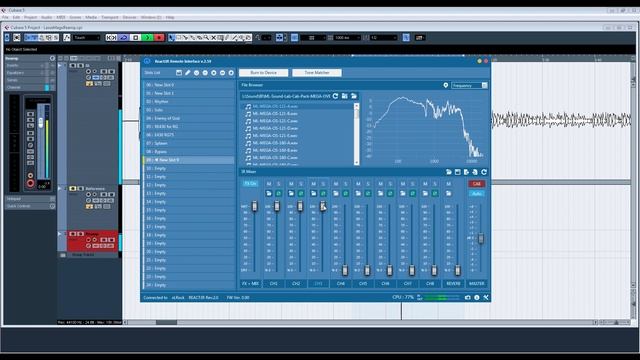
Task: Click the red Record button in Cubase transport
Action: [x=159, y=38]
